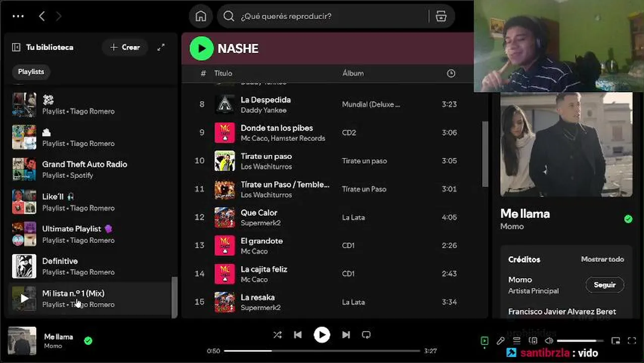Viewport: 644px width, 363px height.
Task: Open Mc Caco, Hamster Records artist link
Action: point(283,138)
